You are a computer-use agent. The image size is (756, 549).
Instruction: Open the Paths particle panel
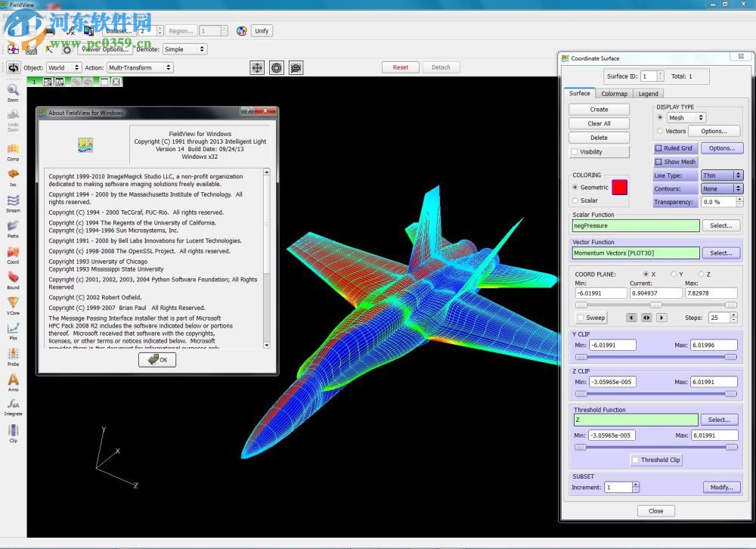click(13, 229)
